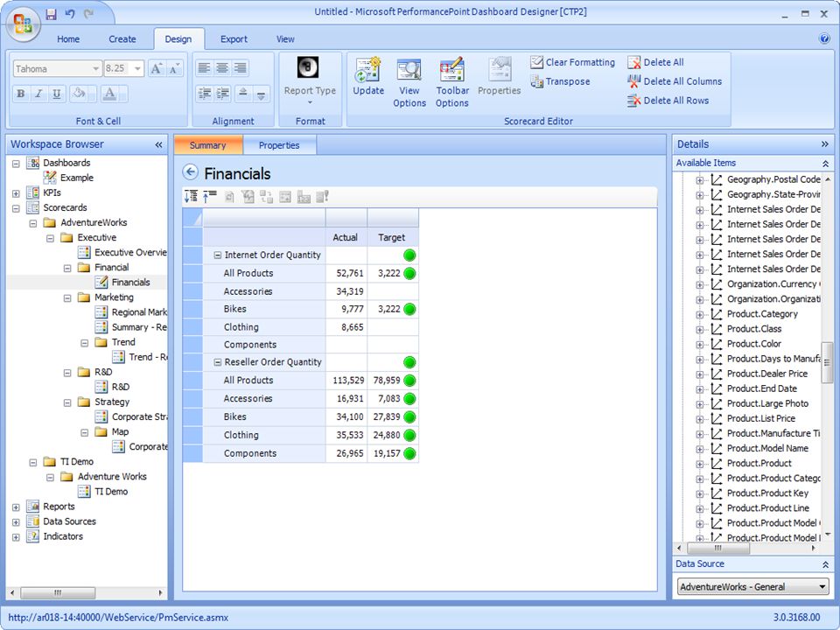Open the Create ribbon tab

click(x=122, y=39)
